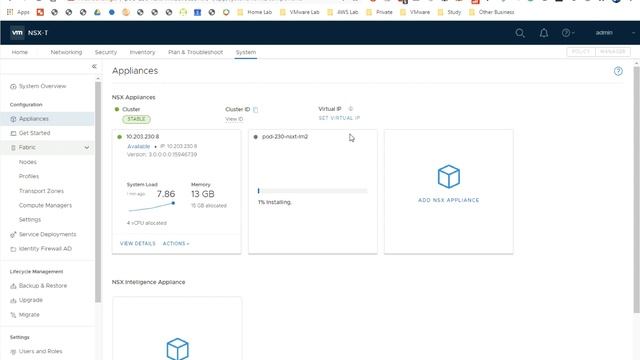Image resolution: width=640 pixels, height=360 pixels.
Task: Click the pod-230-nsxt-lm2 appliance name
Action: pyautogui.click(x=285, y=137)
